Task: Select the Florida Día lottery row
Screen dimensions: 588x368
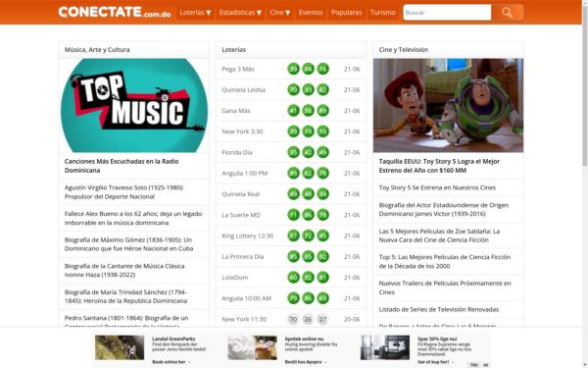Action: coord(291,152)
